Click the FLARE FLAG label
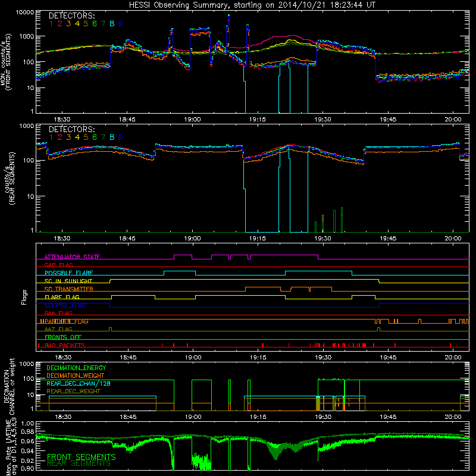 point(62,297)
